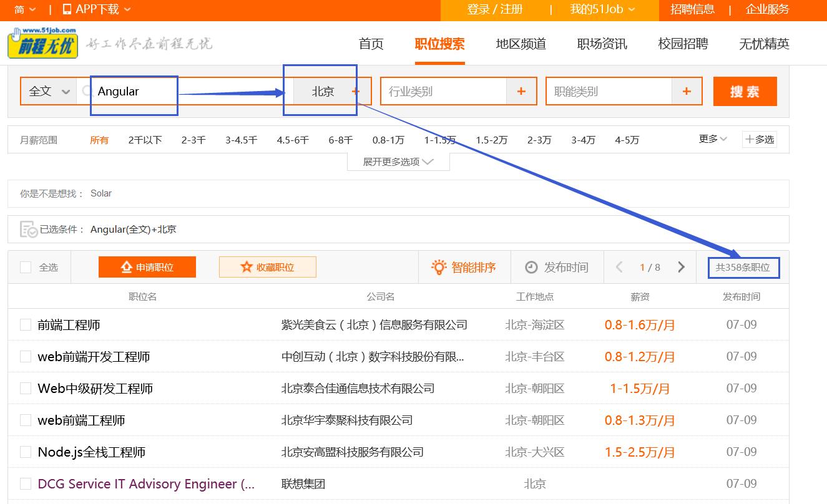Open company 紫光美食云（北京）信息服务有限公司
Image resolution: width=827 pixels, height=504 pixels.
point(374,325)
